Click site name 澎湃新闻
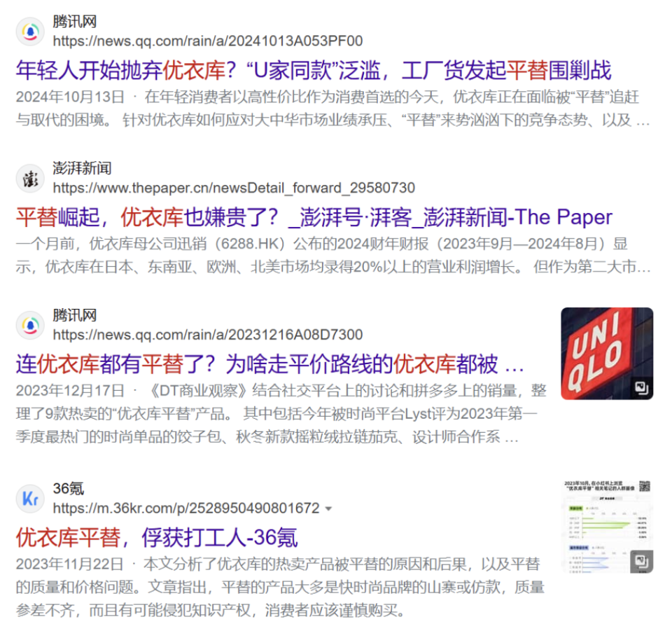Viewport: 672px width, 631px height. pyautogui.click(x=82, y=168)
